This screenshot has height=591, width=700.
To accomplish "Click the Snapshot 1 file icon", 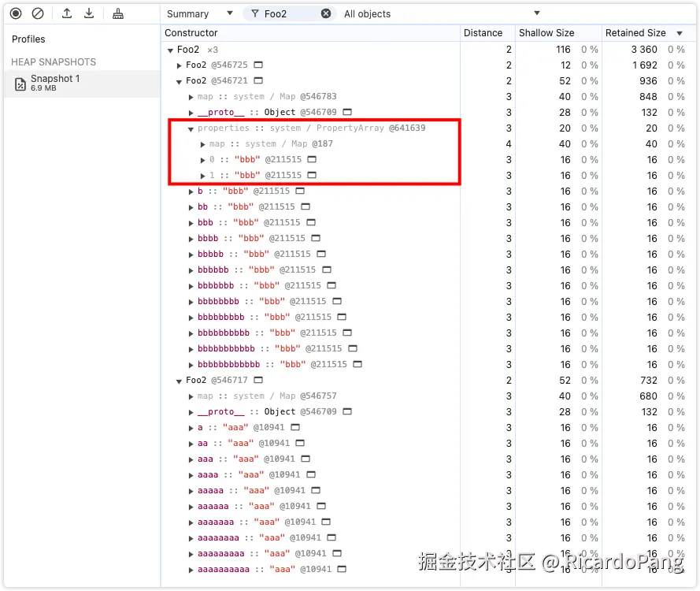I will pyautogui.click(x=20, y=84).
